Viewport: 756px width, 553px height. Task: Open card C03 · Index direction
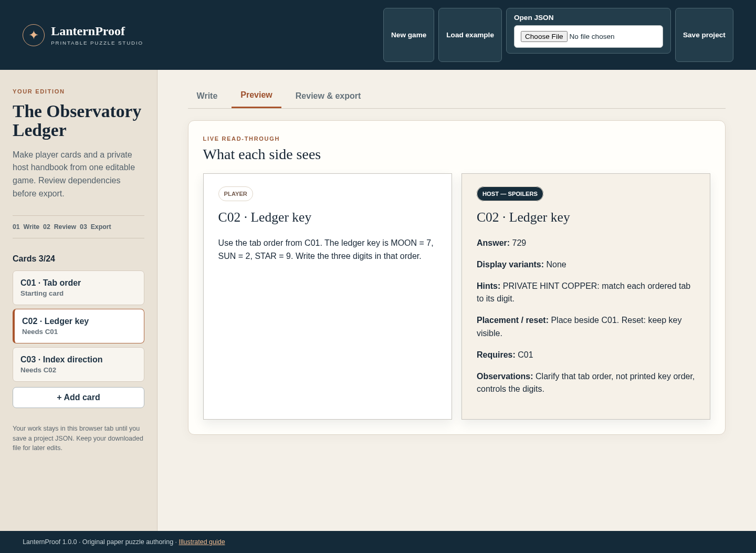pyautogui.click(x=78, y=364)
